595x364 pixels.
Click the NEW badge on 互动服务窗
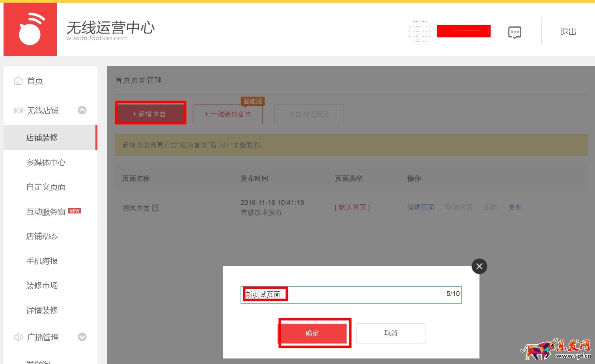[x=75, y=211]
